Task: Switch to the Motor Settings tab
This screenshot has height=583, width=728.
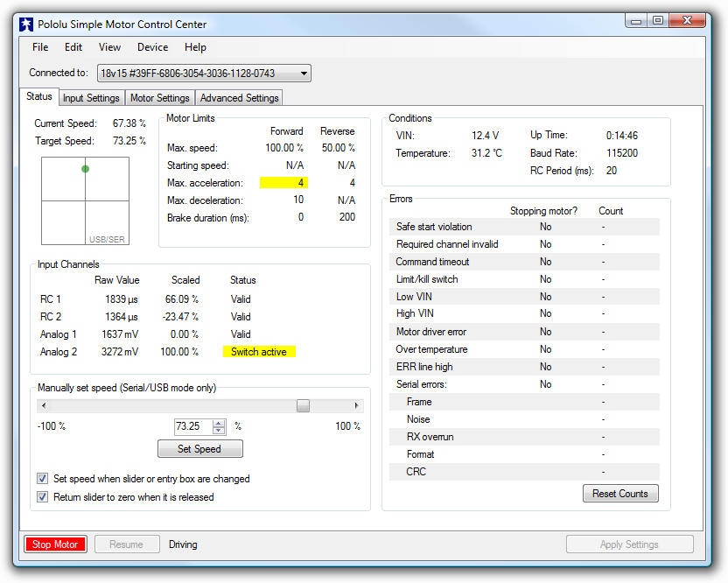Action: [x=160, y=98]
